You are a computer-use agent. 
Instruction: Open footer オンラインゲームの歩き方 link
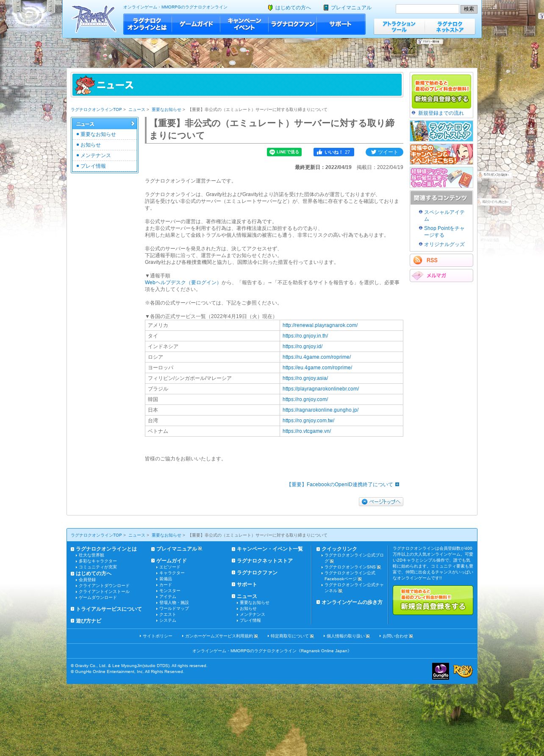(352, 602)
